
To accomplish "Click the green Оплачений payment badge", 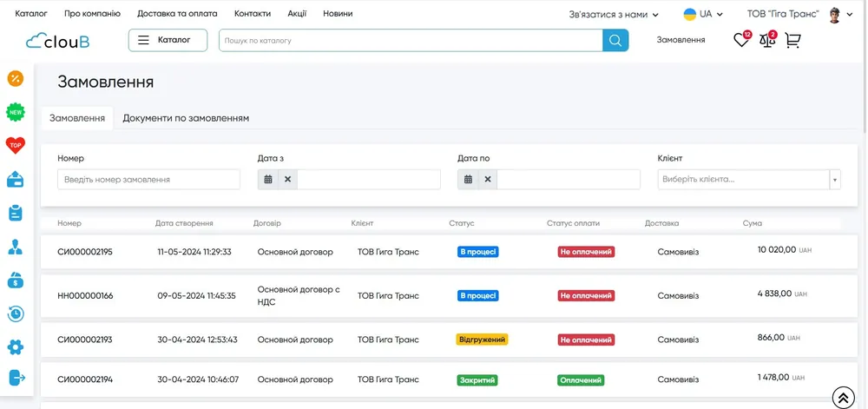I will (x=581, y=380).
